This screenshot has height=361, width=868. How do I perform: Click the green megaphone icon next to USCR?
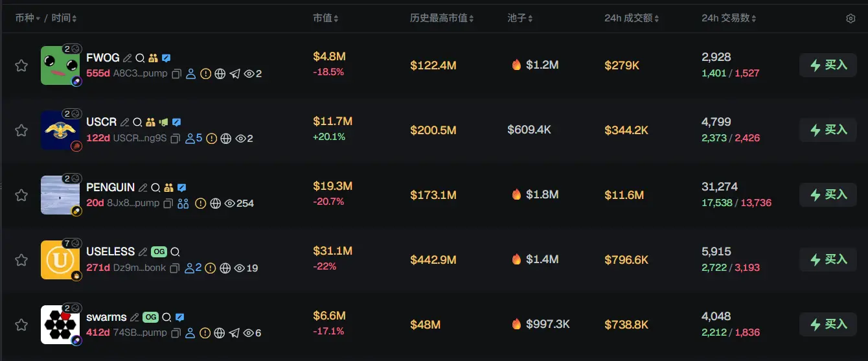click(x=163, y=122)
